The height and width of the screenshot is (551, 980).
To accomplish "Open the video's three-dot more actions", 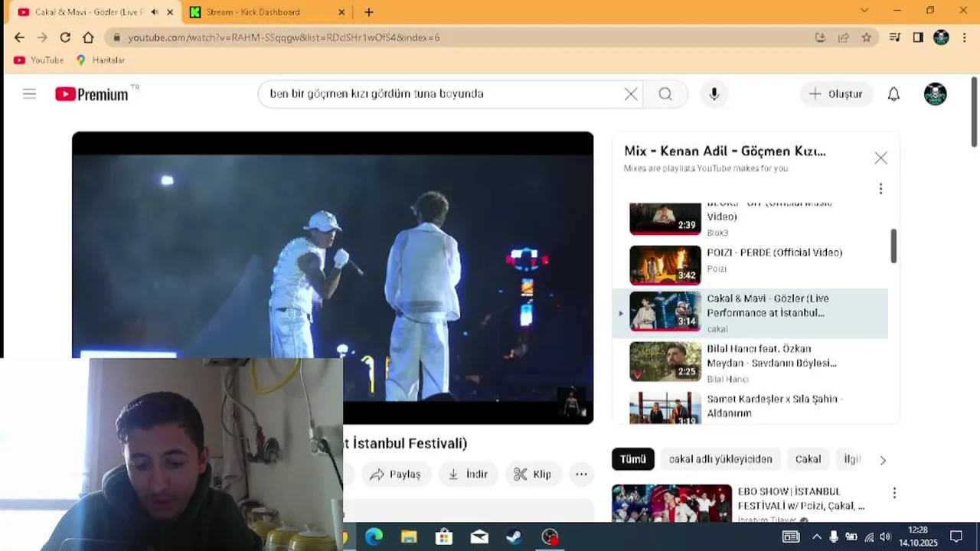I will coord(581,474).
